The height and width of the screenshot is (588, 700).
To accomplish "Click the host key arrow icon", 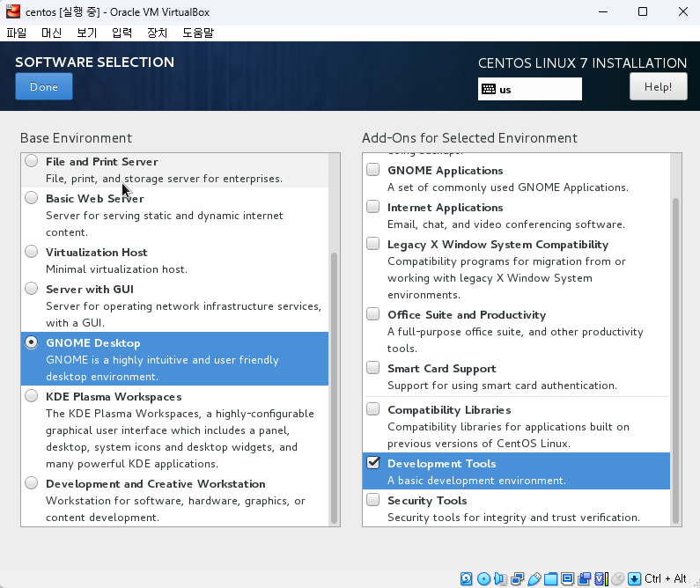I will [x=634, y=578].
